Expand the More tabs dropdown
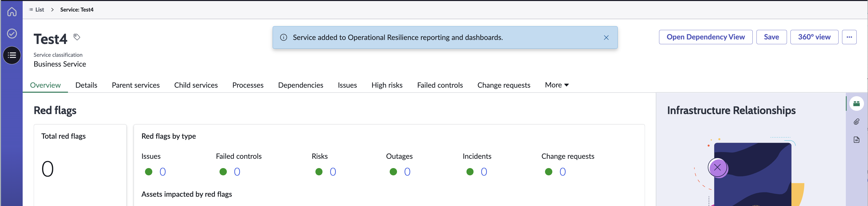The height and width of the screenshot is (206, 868). tap(557, 85)
